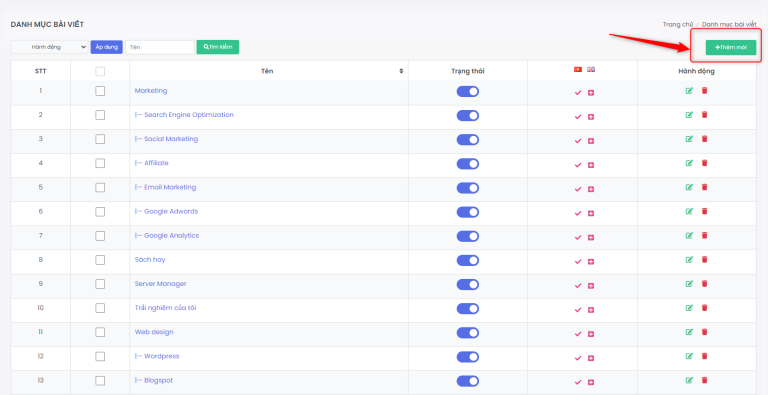Open Trải nghiệm của tôi link

[166, 308]
